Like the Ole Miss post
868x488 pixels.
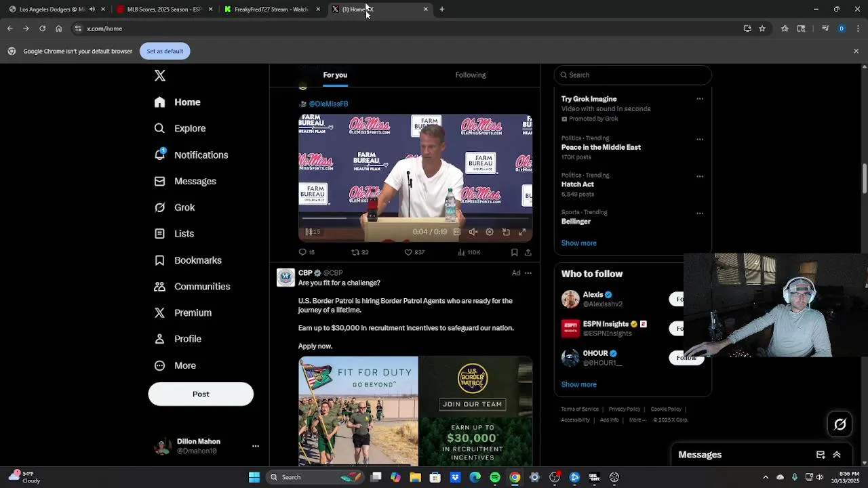[414, 252]
